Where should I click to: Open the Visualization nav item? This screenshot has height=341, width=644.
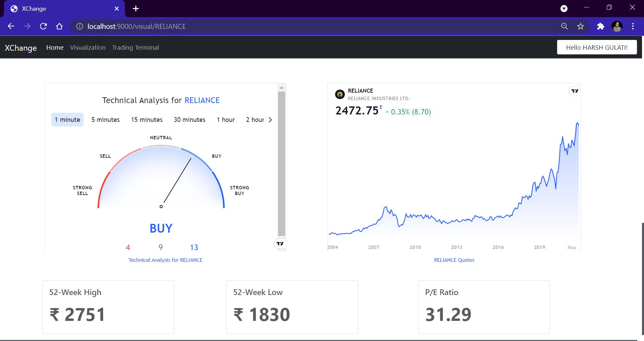click(x=88, y=48)
